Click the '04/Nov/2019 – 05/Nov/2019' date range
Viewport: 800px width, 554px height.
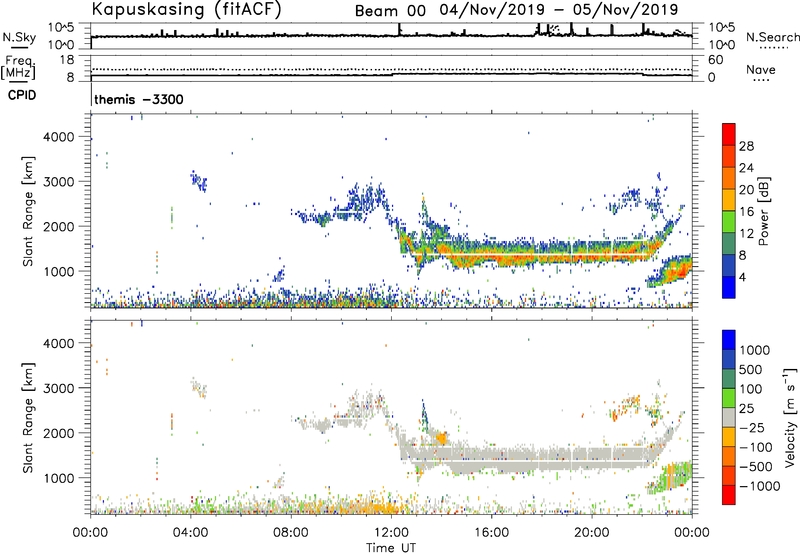pos(559,10)
